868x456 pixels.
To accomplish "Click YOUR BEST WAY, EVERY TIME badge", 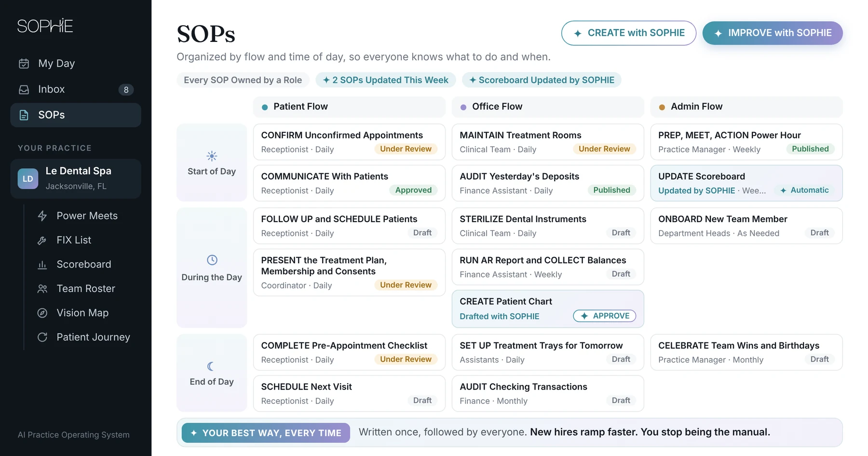I will click(266, 433).
